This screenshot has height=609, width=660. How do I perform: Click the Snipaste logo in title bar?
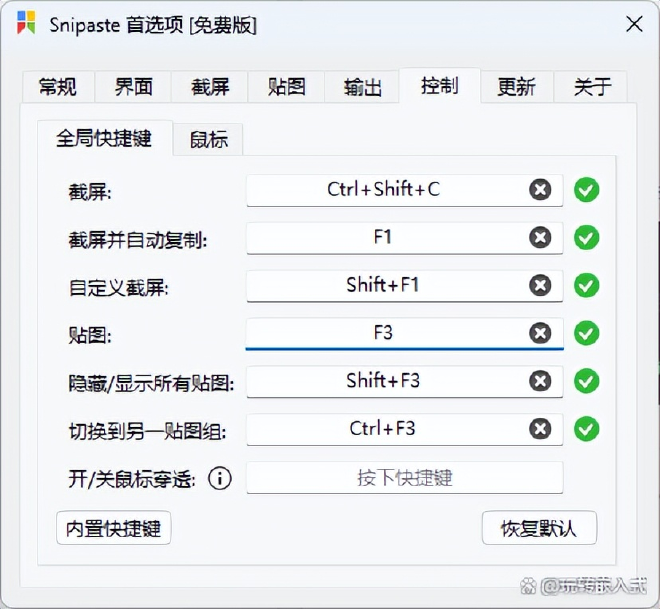(x=26, y=23)
